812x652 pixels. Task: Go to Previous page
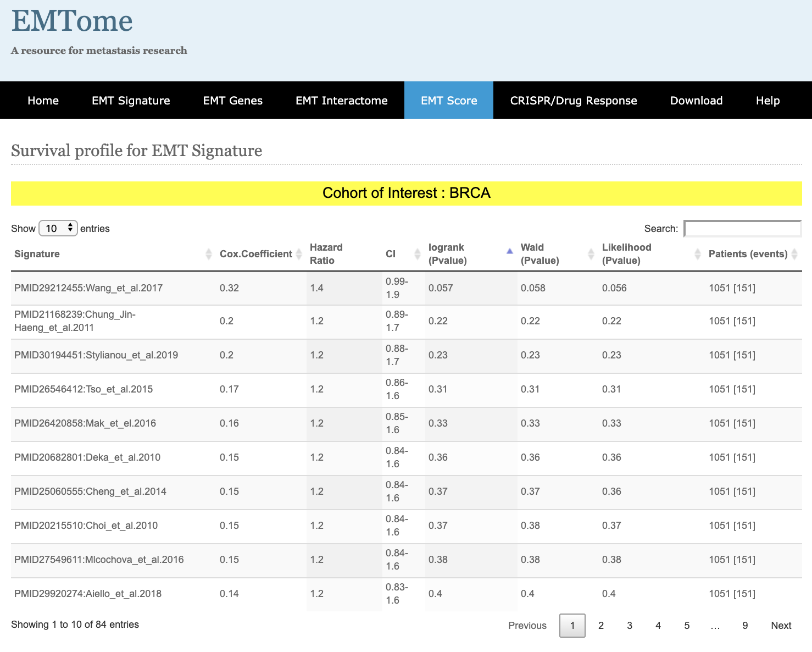pyautogui.click(x=527, y=626)
